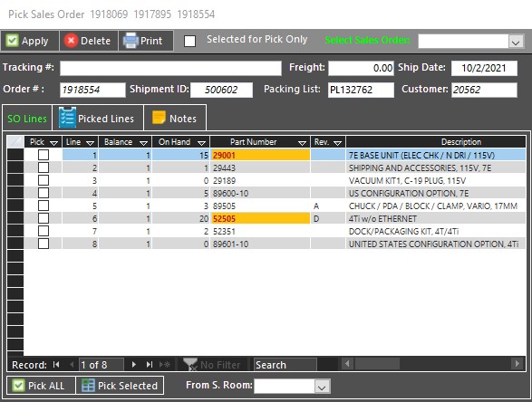Click the Description column header
Image resolution: width=532 pixels, height=402 pixels.
coord(436,141)
